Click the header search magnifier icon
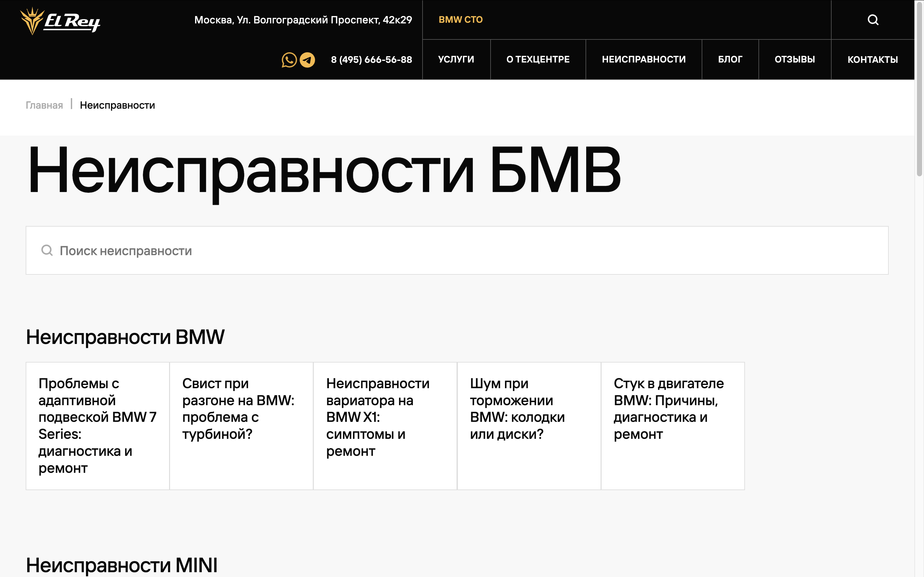 [x=873, y=20]
